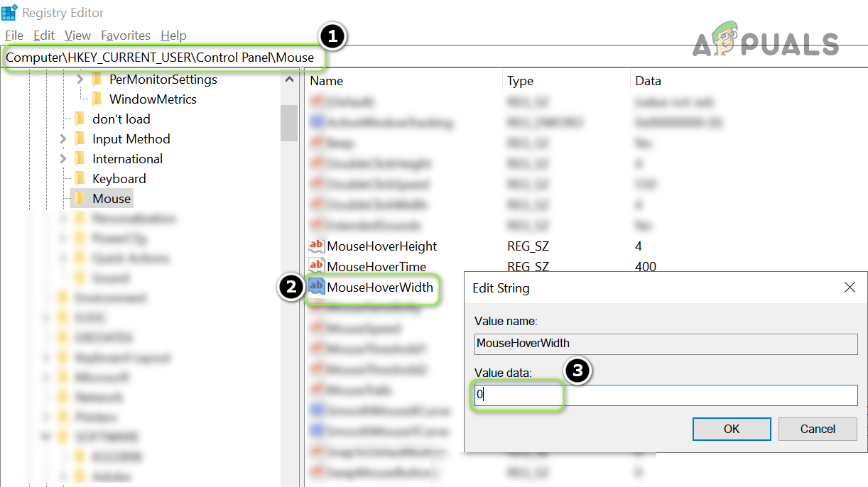Click the MouseHoverWidth string value icon

316,288
